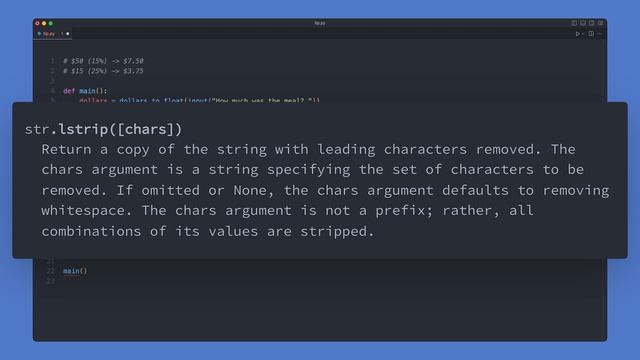Close the window with the red button

click(38, 24)
